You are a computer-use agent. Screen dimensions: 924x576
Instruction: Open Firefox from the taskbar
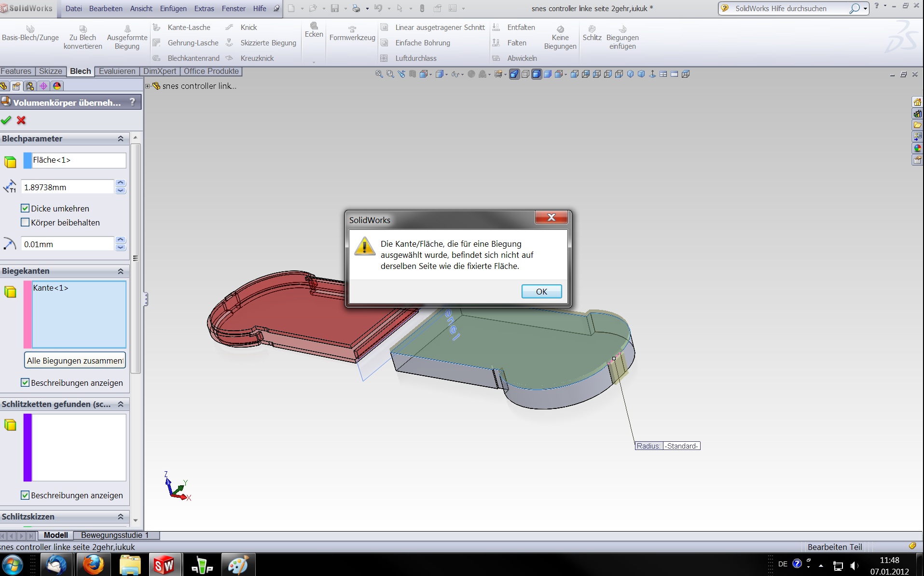point(93,564)
